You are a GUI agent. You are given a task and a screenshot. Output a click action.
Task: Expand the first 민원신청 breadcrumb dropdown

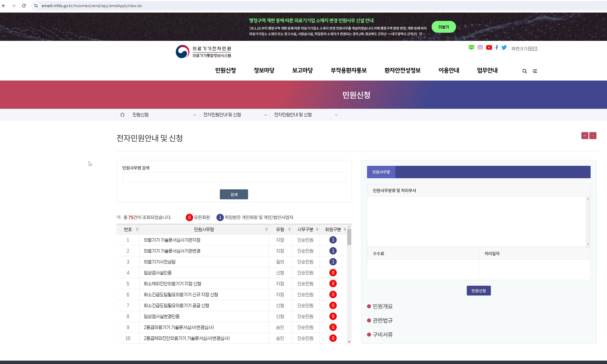click(195, 115)
